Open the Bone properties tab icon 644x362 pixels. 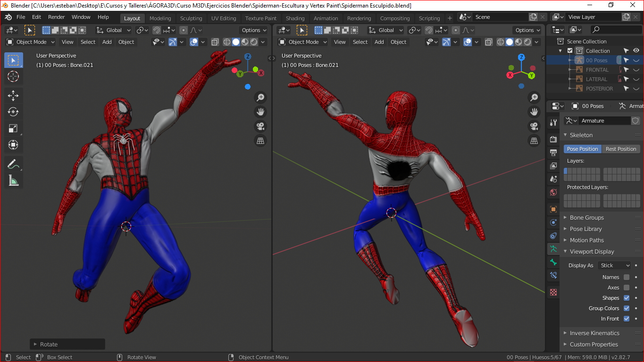pyautogui.click(x=553, y=262)
